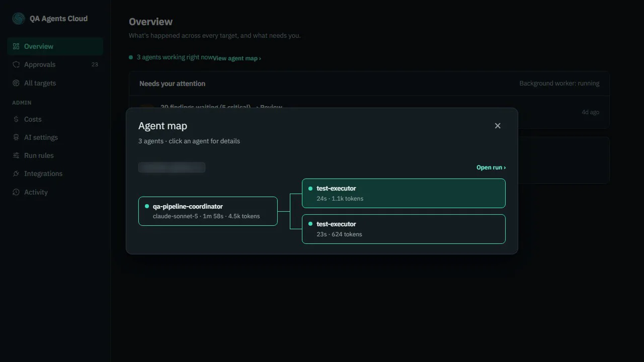Select test-executor agent with 624 tokens
This screenshot has height=362, width=644.
tap(404, 229)
